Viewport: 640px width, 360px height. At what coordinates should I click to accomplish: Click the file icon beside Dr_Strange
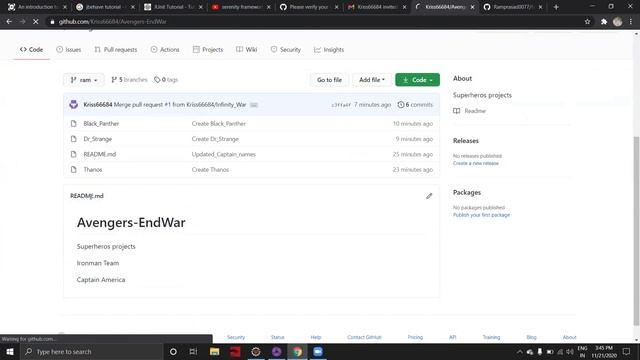tap(73, 139)
